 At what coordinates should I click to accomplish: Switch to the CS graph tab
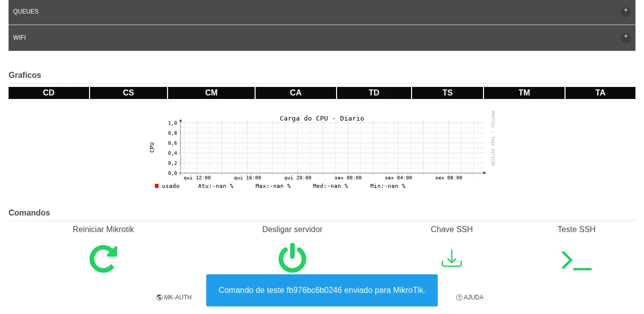click(128, 93)
